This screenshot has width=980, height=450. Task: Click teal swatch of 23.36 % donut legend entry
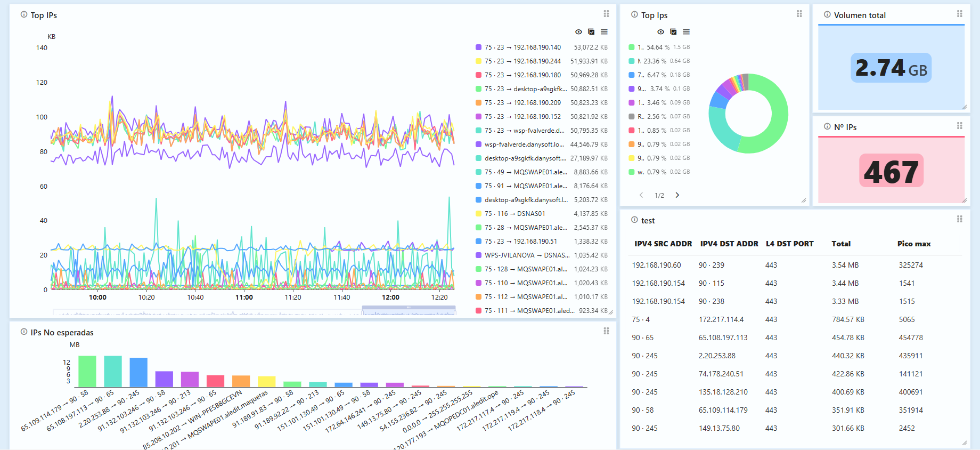[x=632, y=61]
